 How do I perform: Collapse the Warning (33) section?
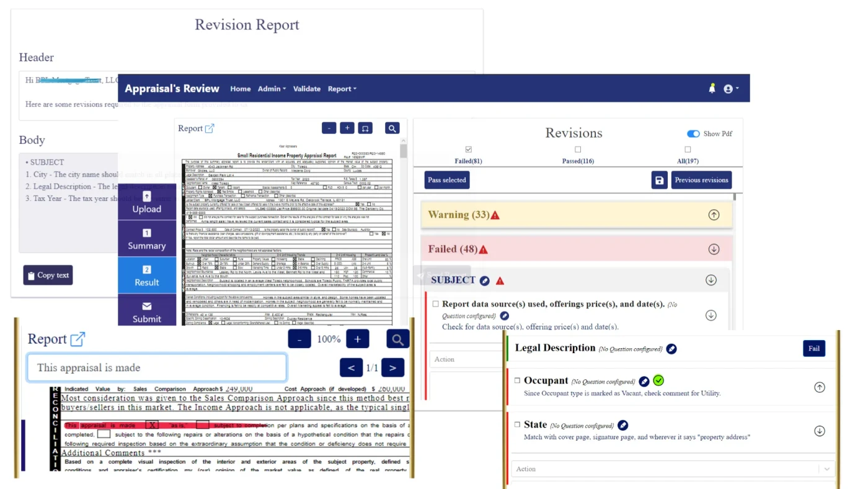coord(714,215)
